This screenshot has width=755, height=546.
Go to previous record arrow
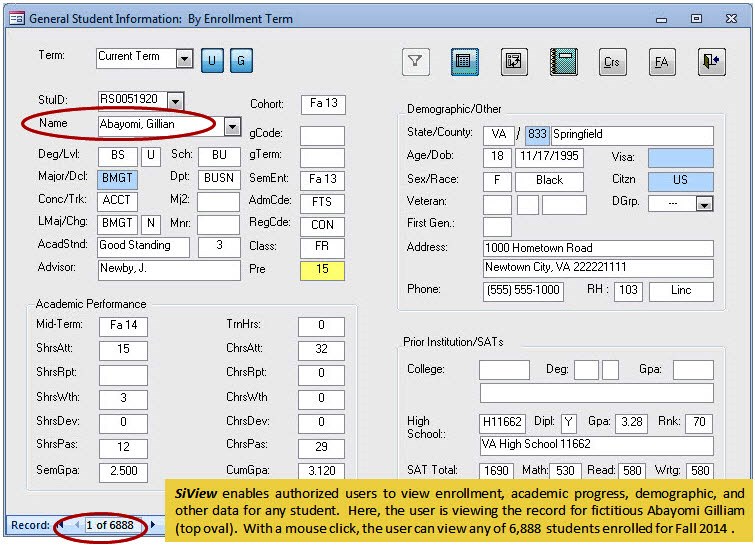pos(75,525)
